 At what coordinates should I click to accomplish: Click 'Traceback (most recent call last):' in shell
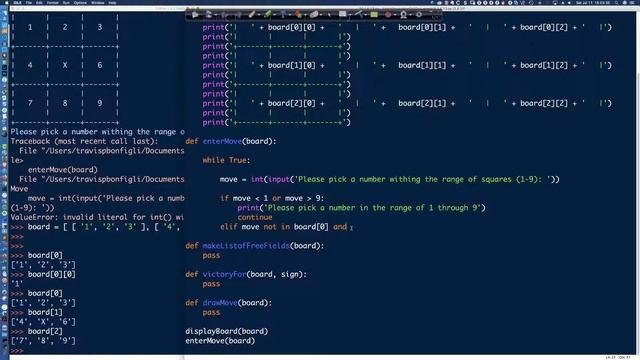pyautogui.click(x=84, y=141)
